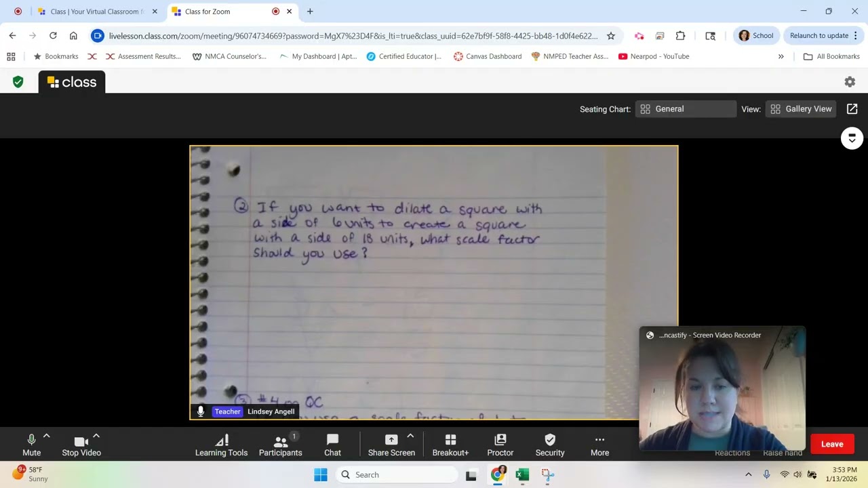Open the tab search or side panel icon
Viewport: 868px width, 488px height.
click(x=710, y=36)
